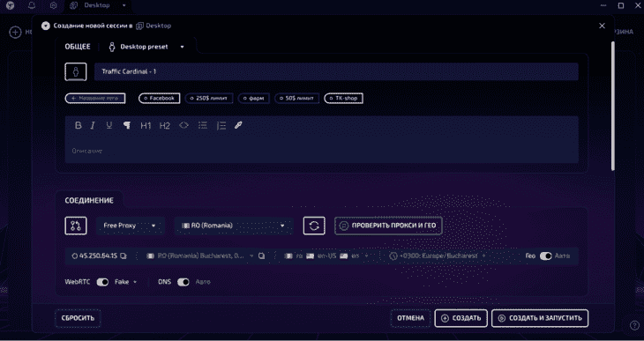Click the help question mark icon
The width and height of the screenshot is (644, 341).
point(634,325)
